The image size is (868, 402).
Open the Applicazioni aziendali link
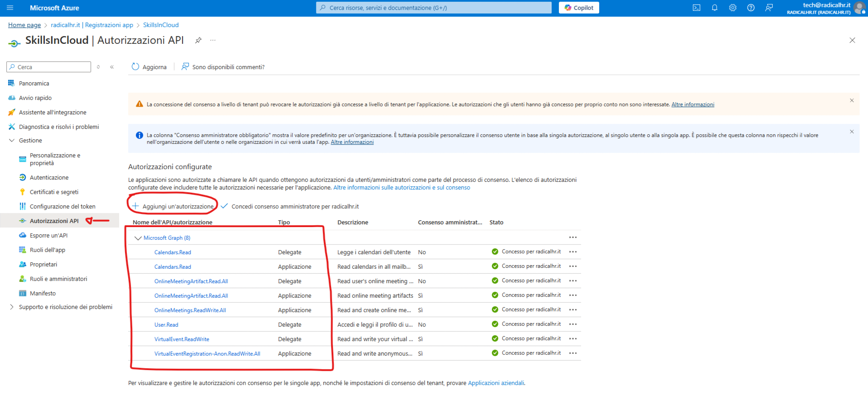(x=496, y=383)
